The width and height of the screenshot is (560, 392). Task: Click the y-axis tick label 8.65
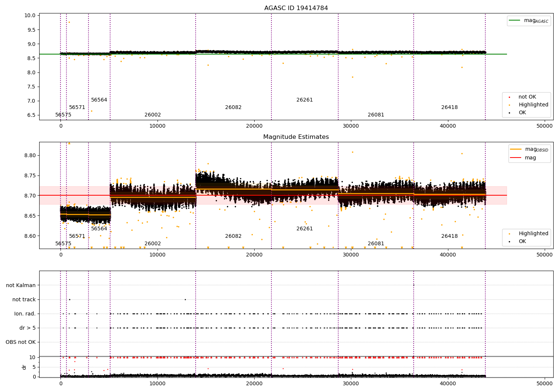click(x=30, y=216)
